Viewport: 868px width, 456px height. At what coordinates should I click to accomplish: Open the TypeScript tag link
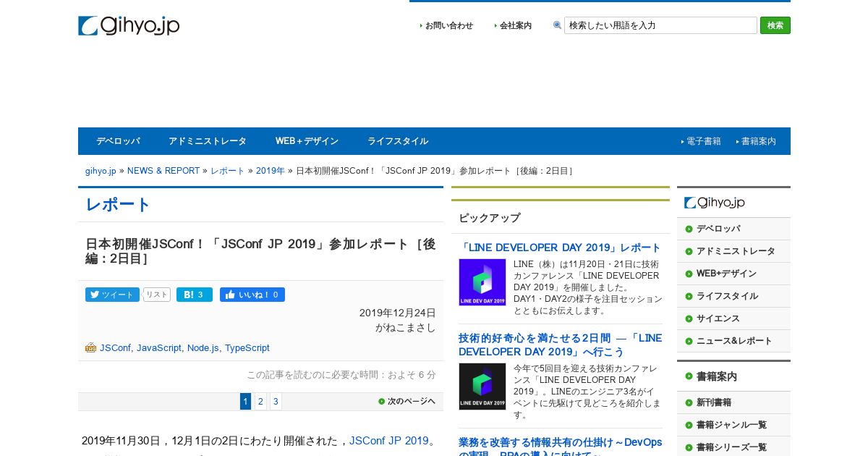[x=247, y=348]
